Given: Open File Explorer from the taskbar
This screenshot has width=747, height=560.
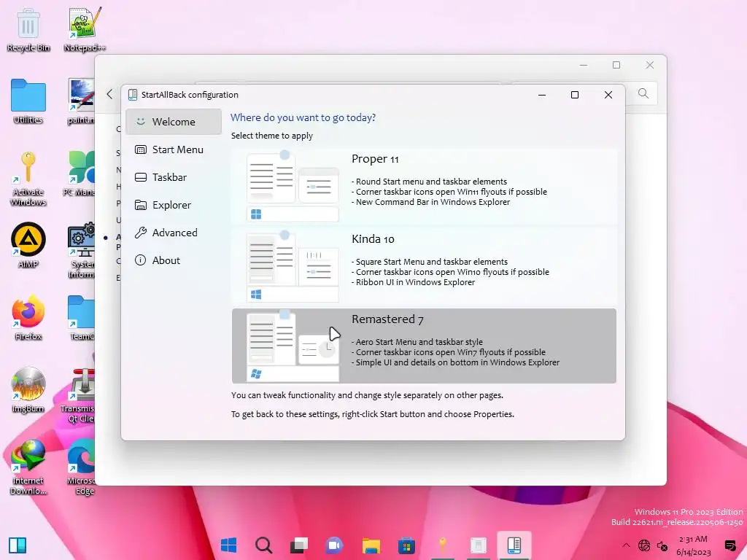Looking at the screenshot, I should [371, 545].
